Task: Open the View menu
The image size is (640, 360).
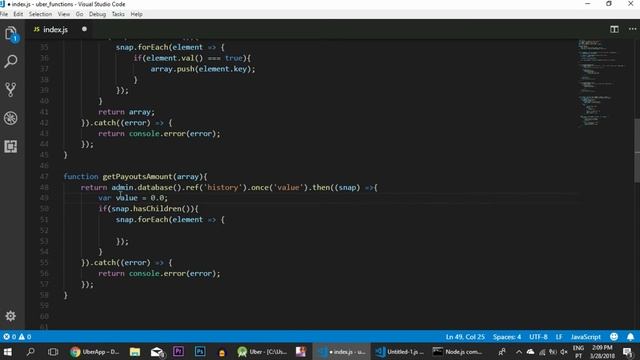Action: point(64,14)
